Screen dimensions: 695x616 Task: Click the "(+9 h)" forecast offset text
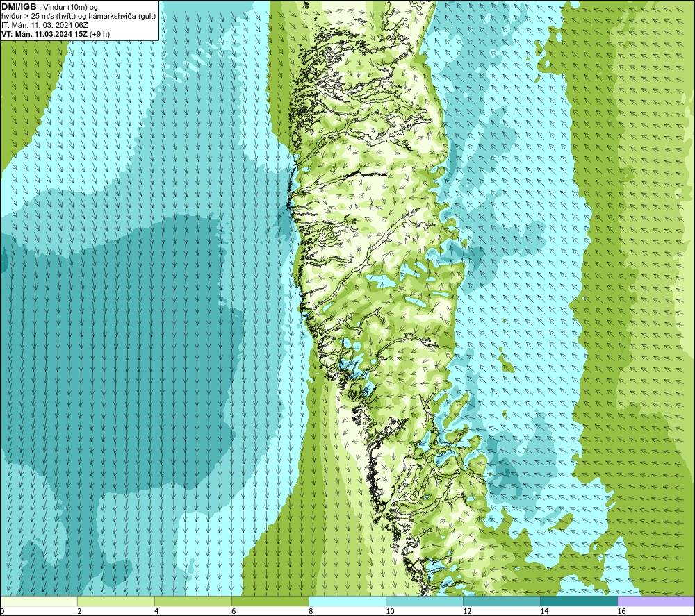tap(99, 34)
